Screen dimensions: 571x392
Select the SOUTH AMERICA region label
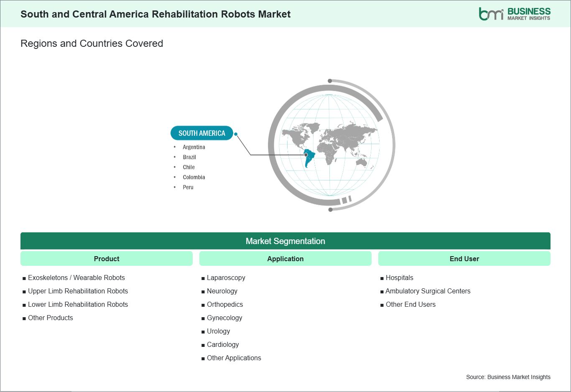click(x=201, y=133)
